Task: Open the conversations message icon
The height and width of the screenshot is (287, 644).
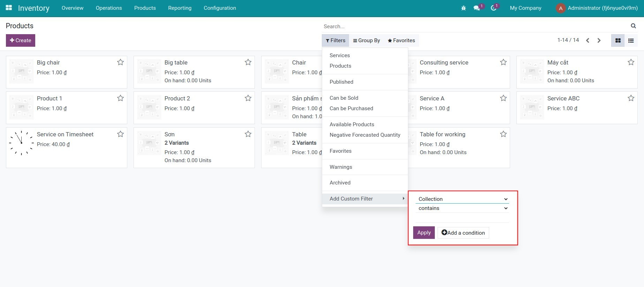Action: tap(477, 8)
